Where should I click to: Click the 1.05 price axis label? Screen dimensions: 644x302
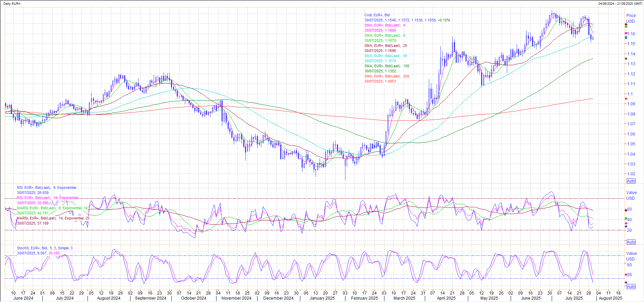coord(631,144)
